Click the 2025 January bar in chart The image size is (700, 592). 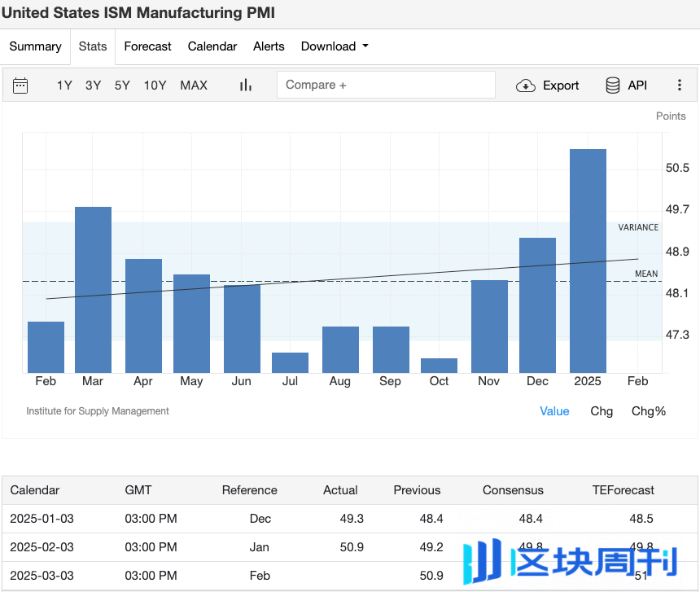coord(588,261)
